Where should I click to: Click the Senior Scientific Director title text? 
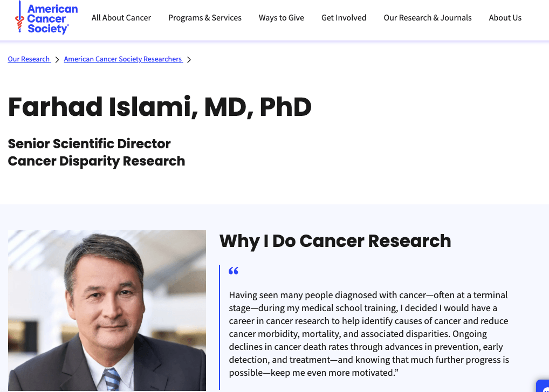[90, 144]
